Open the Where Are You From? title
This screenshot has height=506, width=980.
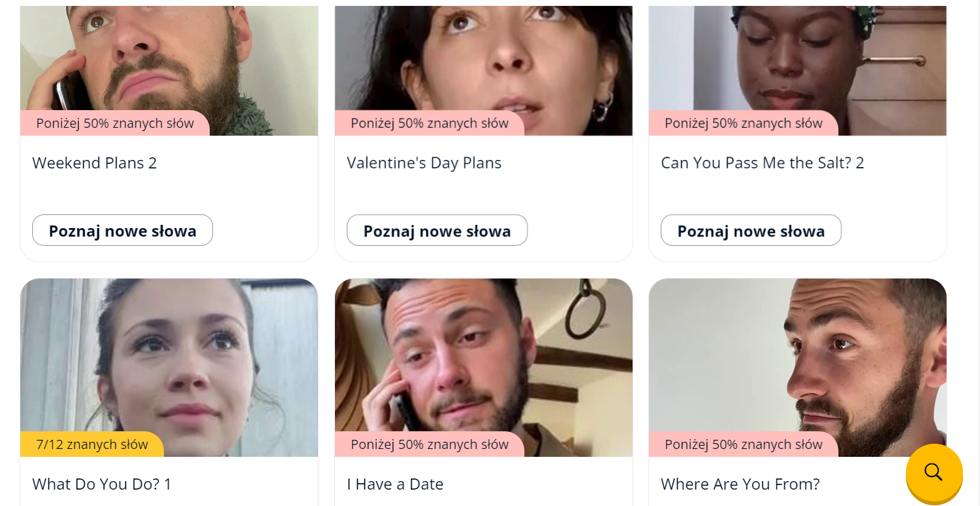[739, 484]
